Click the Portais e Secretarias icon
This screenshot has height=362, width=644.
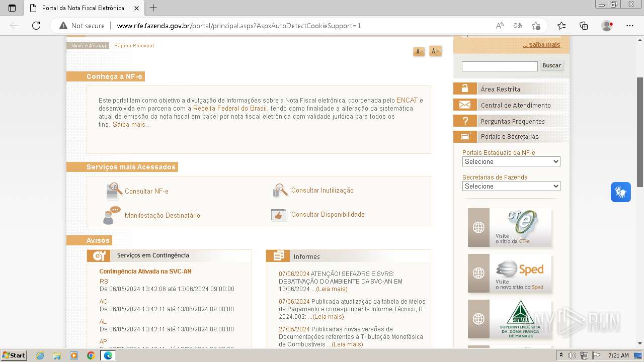pyautogui.click(x=465, y=136)
